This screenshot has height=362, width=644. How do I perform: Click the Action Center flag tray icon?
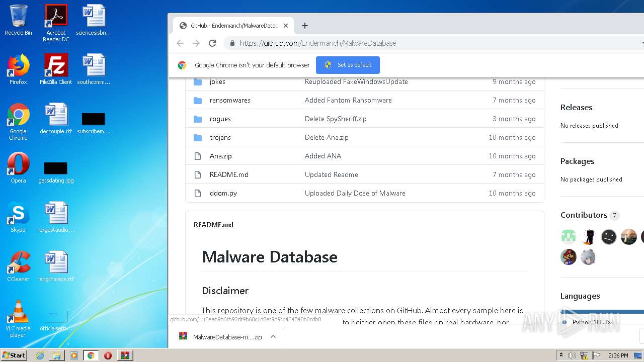click(596, 355)
